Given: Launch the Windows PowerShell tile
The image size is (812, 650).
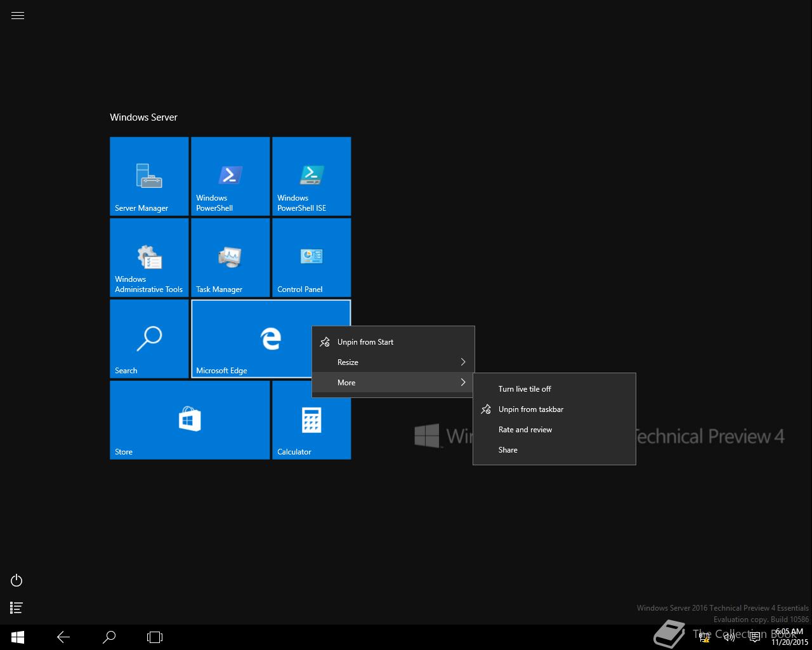Looking at the screenshot, I should coord(230,176).
